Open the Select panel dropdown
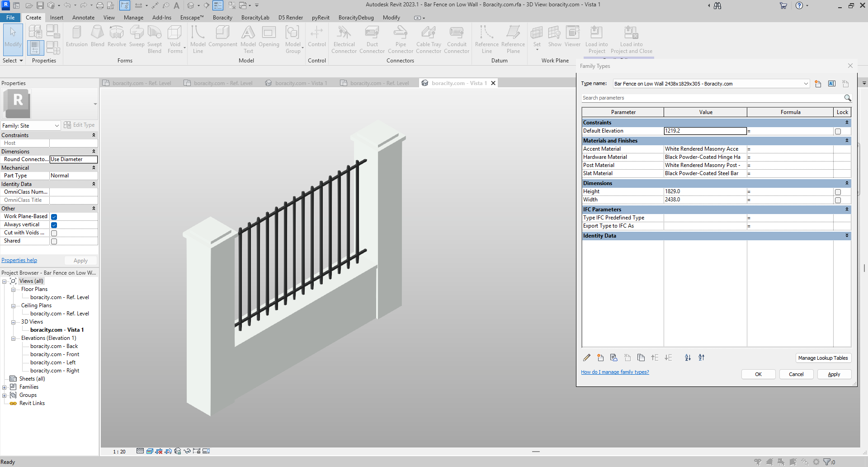The image size is (868, 467). (x=13, y=61)
